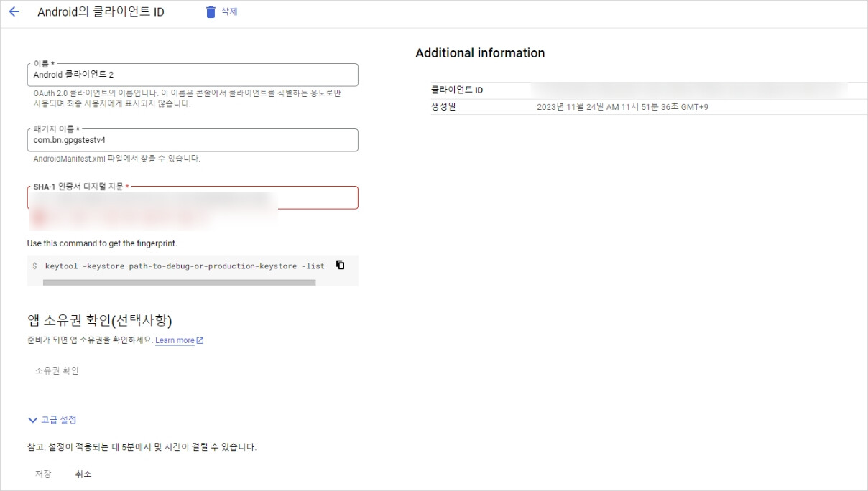
Task: Cancel changes with the 취소 button
Action: click(83, 474)
